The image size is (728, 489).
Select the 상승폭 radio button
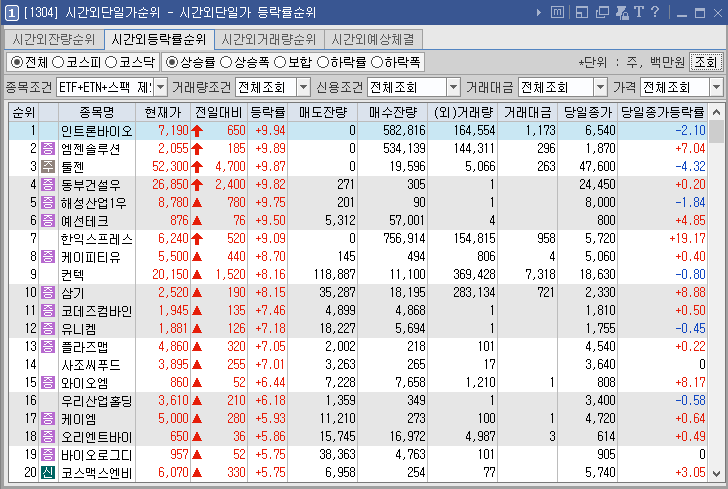(226, 62)
